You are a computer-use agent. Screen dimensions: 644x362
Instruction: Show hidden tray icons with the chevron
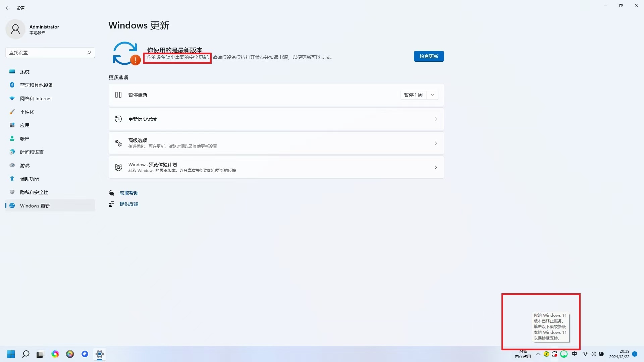pyautogui.click(x=538, y=354)
